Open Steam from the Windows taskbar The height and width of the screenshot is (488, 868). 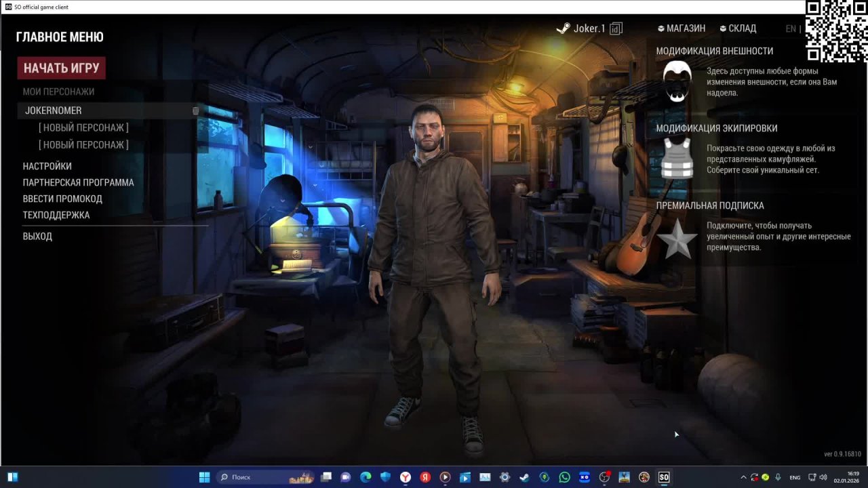[x=524, y=477]
